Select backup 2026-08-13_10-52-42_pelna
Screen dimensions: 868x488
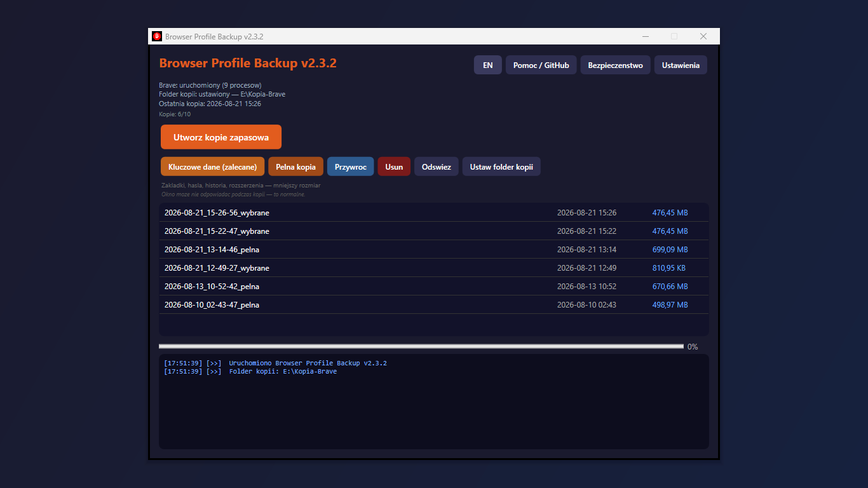(433, 287)
